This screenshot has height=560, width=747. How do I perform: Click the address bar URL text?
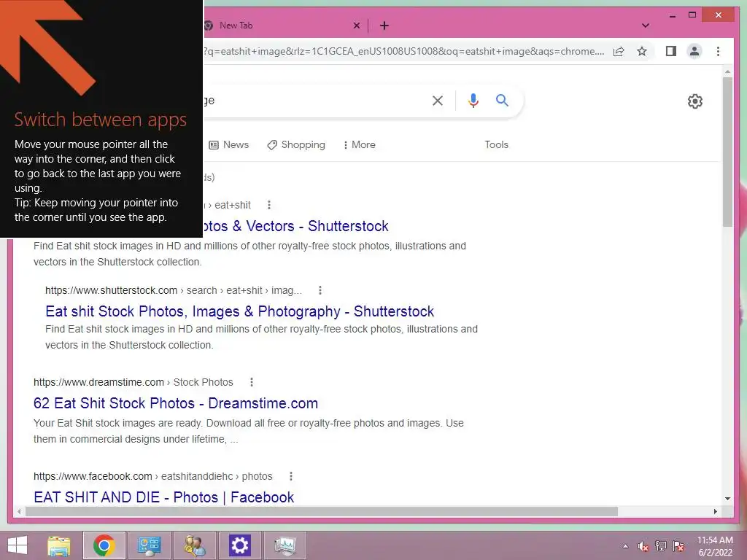[404, 52]
